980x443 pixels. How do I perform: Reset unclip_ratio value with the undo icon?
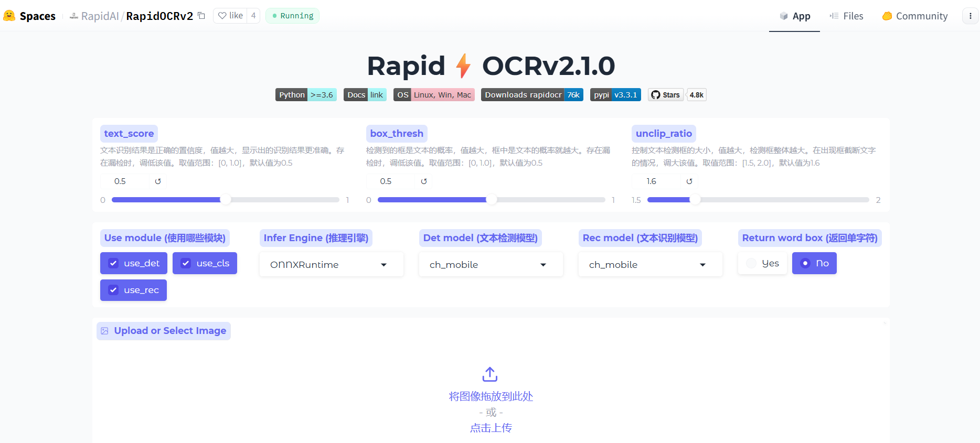click(689, 181)
